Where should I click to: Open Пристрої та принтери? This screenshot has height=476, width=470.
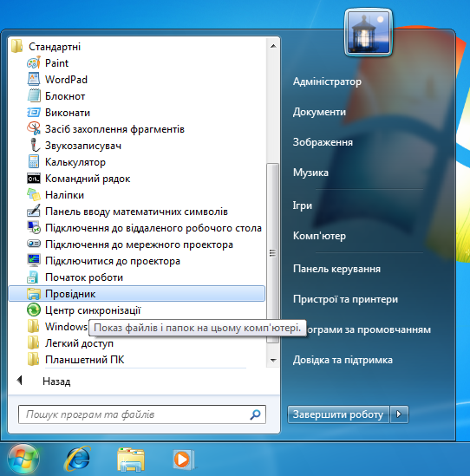click(x=345, y=299)
